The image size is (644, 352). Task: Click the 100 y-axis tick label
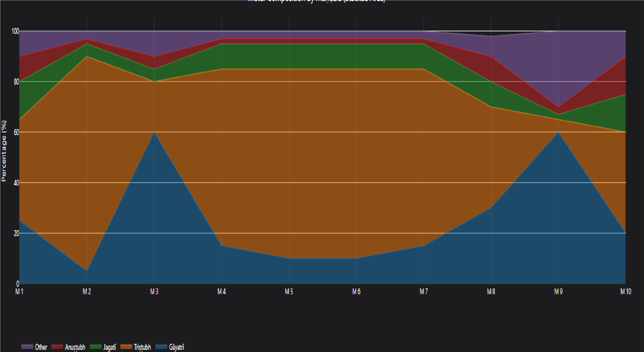[15, 31]
